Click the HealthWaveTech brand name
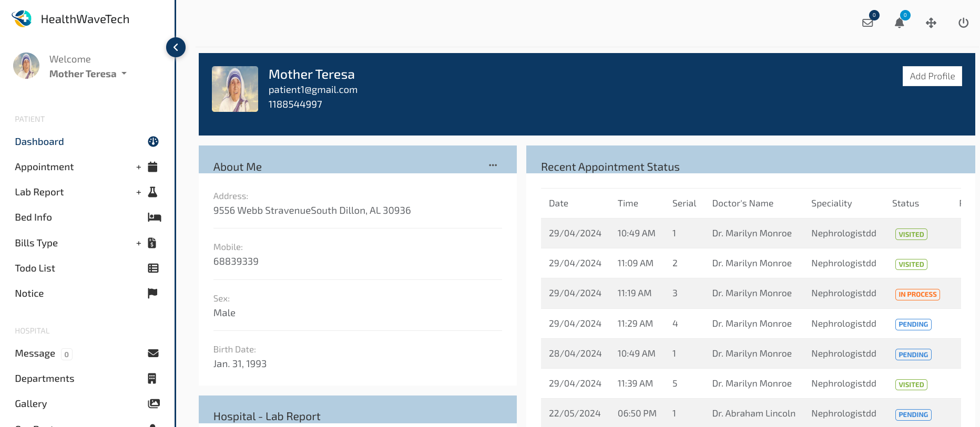The image size is (980, 427). [x=85, y=19]
